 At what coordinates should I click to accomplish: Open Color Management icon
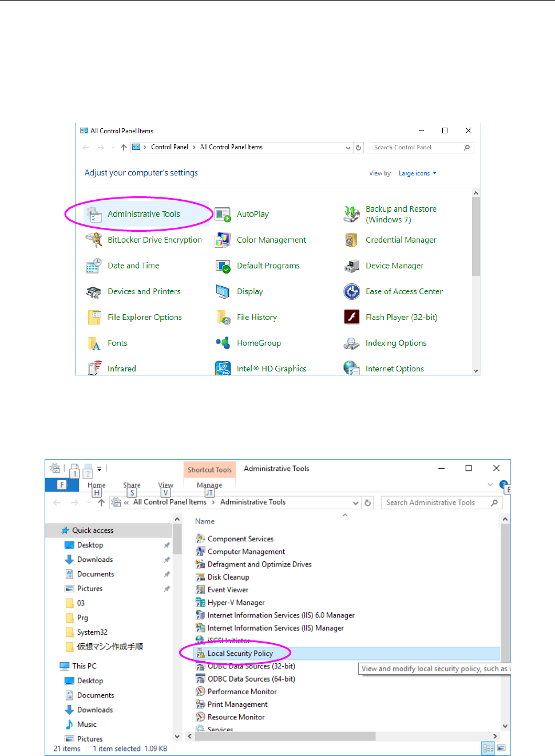pyautogui.click(x=223, y=240)
